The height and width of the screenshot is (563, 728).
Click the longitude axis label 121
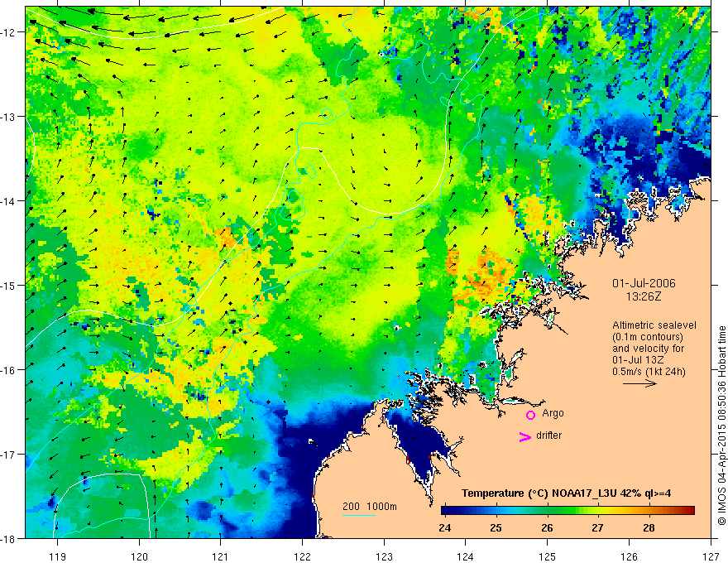(221, 556)
